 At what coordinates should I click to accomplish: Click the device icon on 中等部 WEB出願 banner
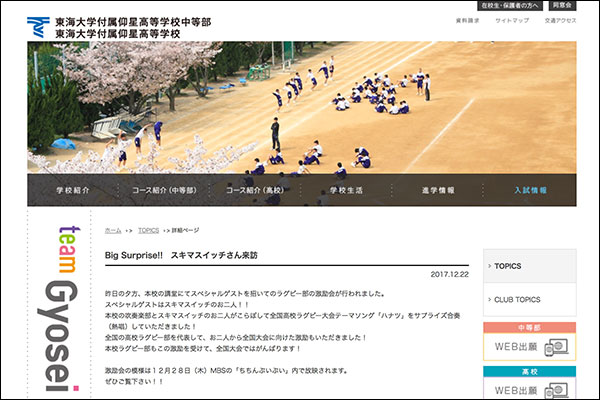pos(556,346)
